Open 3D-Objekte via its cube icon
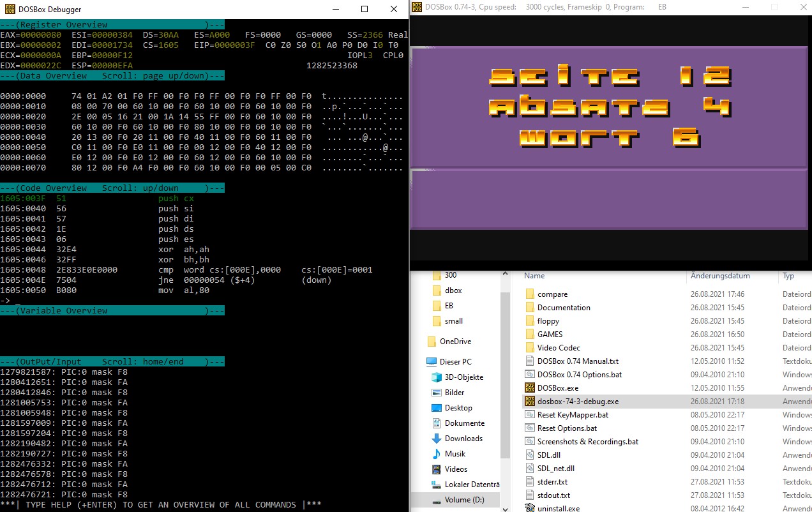This screenshot has width=812, height=512. click(437, 377)
